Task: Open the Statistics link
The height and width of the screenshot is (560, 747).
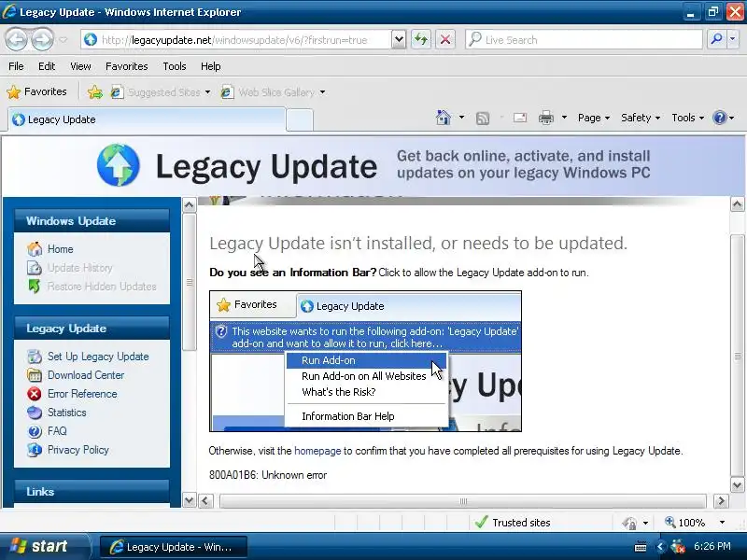Action: 66,413
